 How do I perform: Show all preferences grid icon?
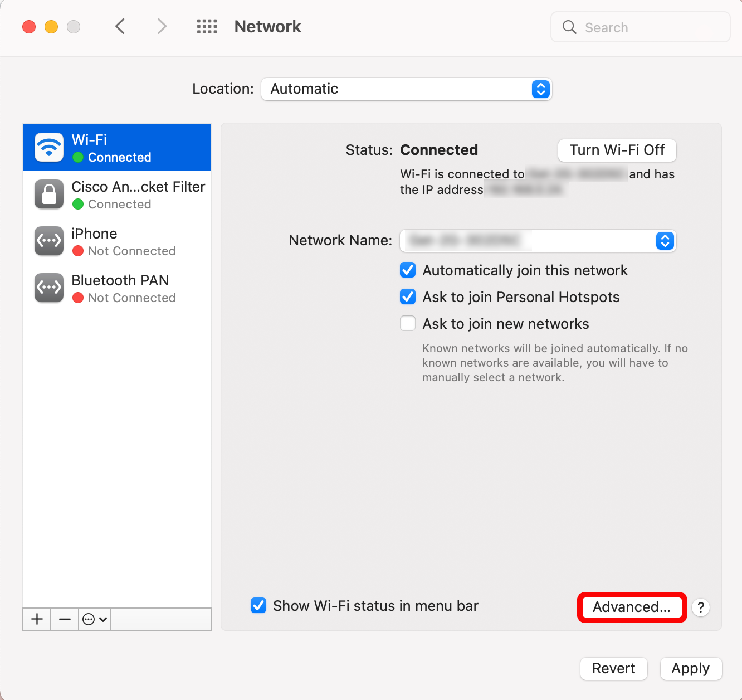pyautogui.click(x=207, y=26)
